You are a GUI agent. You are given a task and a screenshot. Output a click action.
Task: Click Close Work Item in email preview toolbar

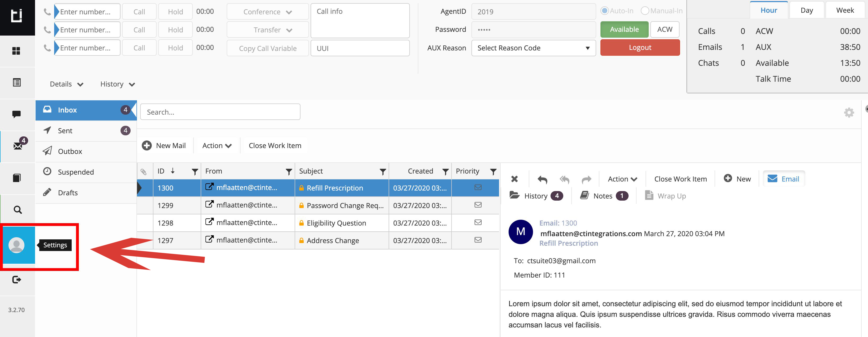tap(680, 179)
